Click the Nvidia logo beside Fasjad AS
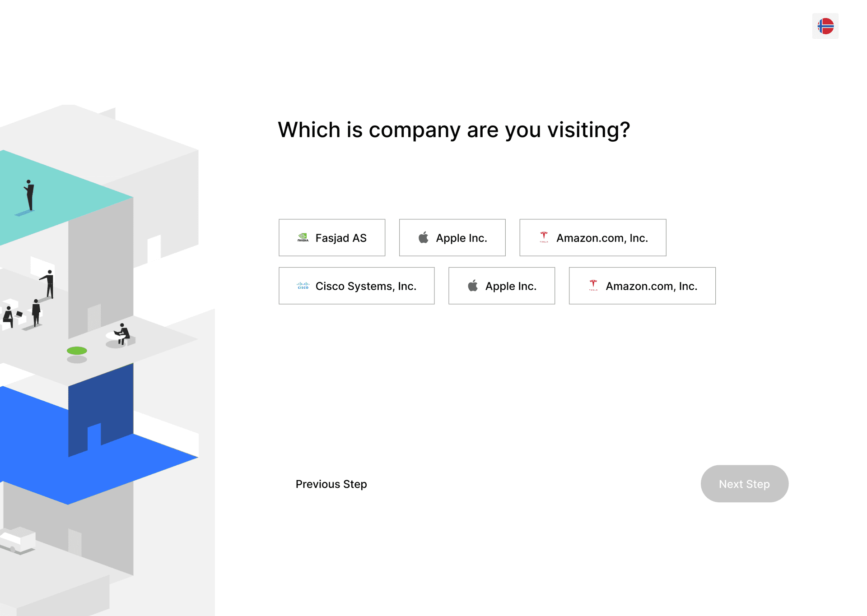The height and width of the screenshot is (616, 867). pos(303,238)
